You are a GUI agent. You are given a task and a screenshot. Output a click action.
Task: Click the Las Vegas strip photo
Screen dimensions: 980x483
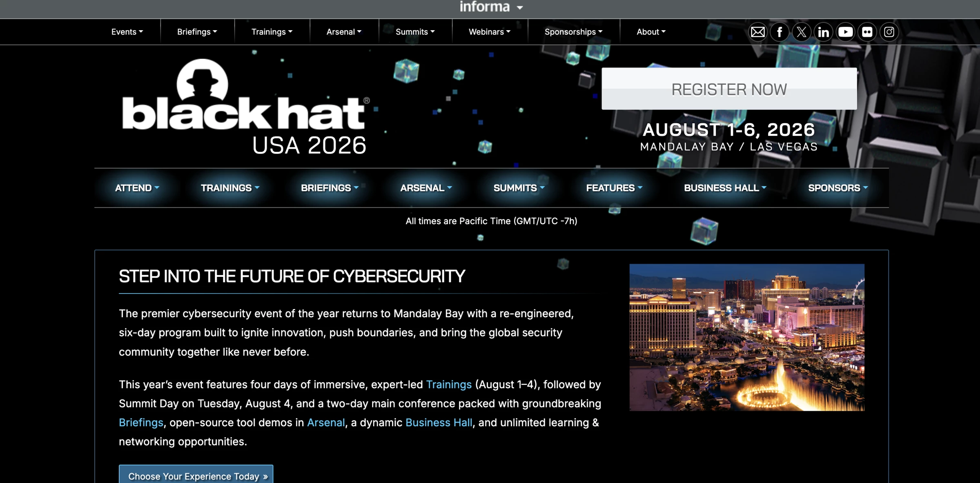[747, 337]
